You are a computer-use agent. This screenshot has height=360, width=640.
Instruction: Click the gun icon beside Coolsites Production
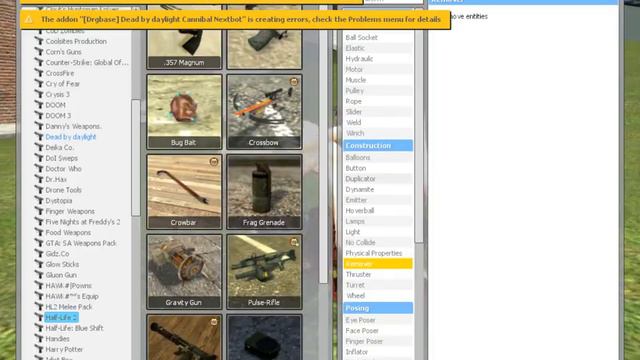[39, 41]
